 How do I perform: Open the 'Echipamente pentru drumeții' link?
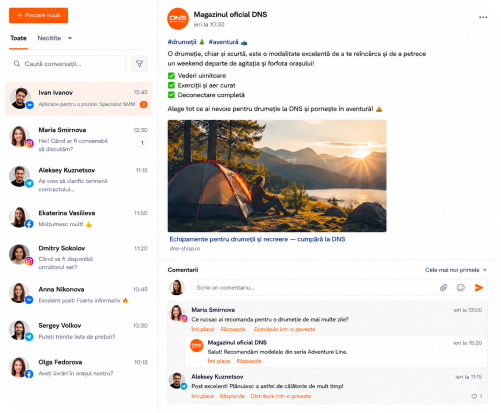coord(257,239)
